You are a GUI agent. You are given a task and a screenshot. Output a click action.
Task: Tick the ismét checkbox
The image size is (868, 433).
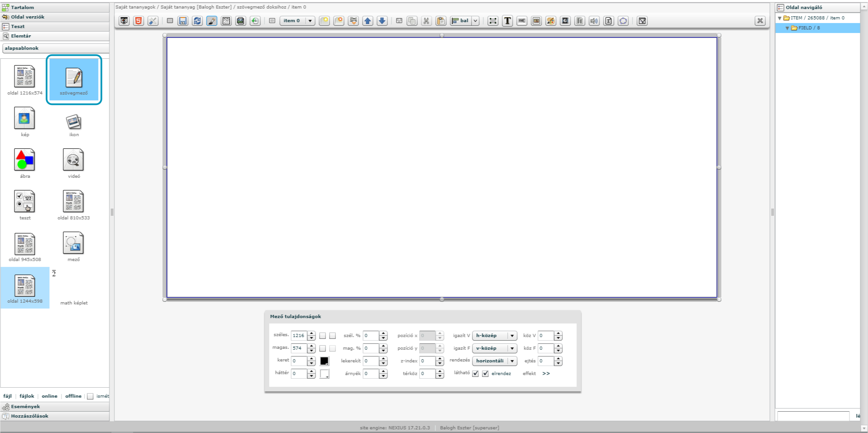90,396
